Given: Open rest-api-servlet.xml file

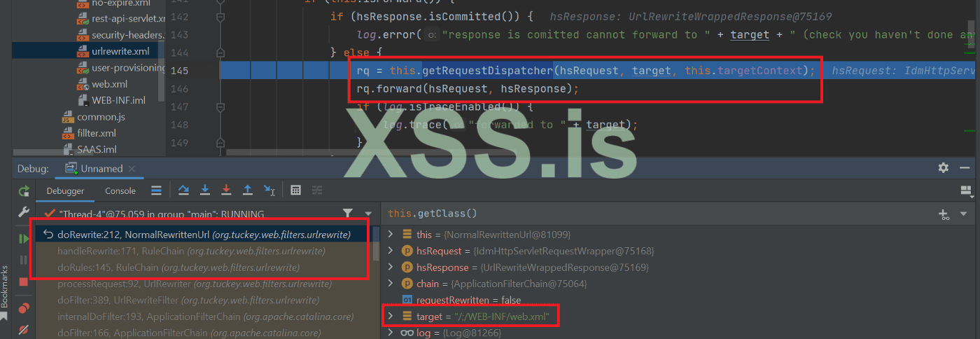Looking at the screenshot, I should 128,19.
